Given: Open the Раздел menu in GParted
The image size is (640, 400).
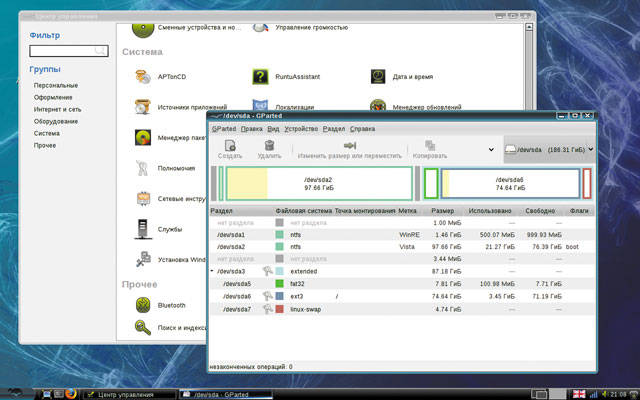Looking at the screenshot, I should coord(334,129).
